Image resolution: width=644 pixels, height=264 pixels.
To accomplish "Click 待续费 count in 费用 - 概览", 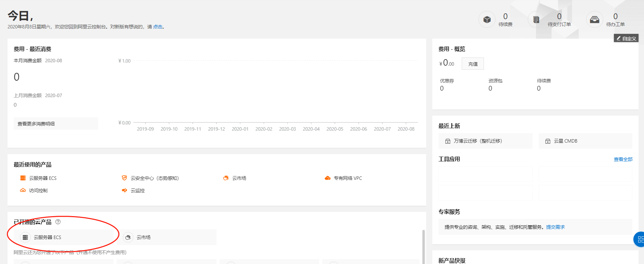I will coord(539,88).
